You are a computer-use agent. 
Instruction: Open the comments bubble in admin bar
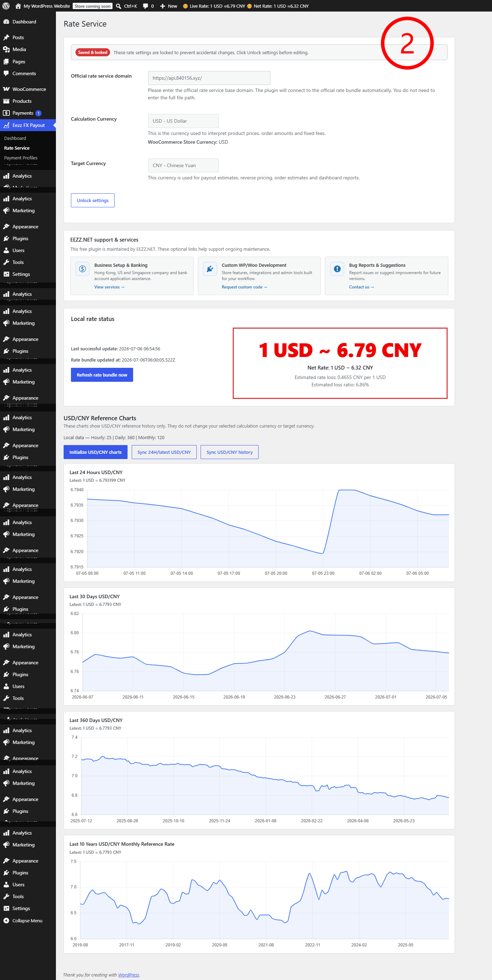(148, 6)
